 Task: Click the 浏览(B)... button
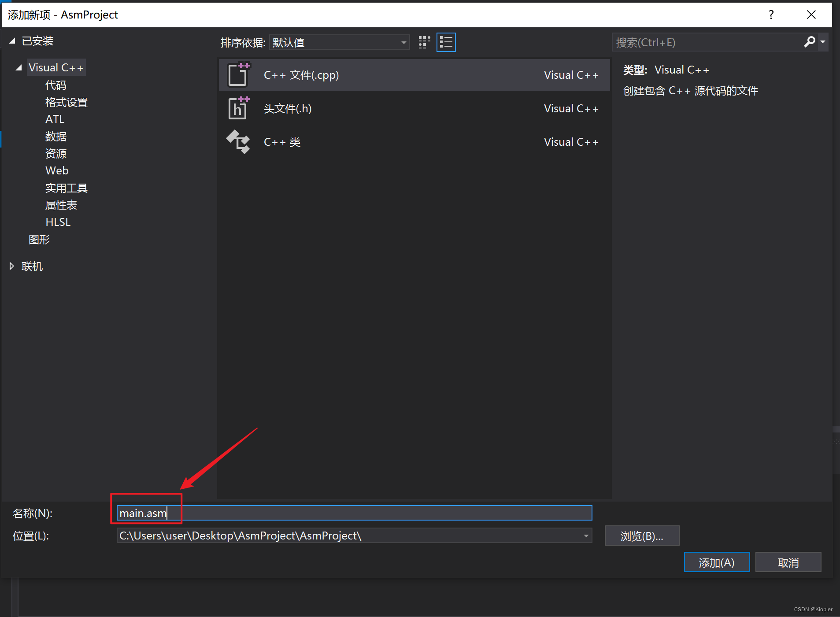point(642,536)
